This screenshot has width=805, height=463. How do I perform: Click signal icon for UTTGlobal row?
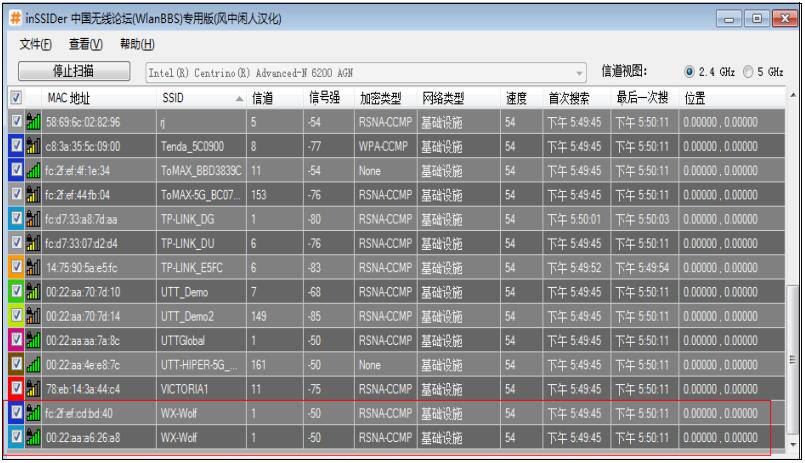33,340
